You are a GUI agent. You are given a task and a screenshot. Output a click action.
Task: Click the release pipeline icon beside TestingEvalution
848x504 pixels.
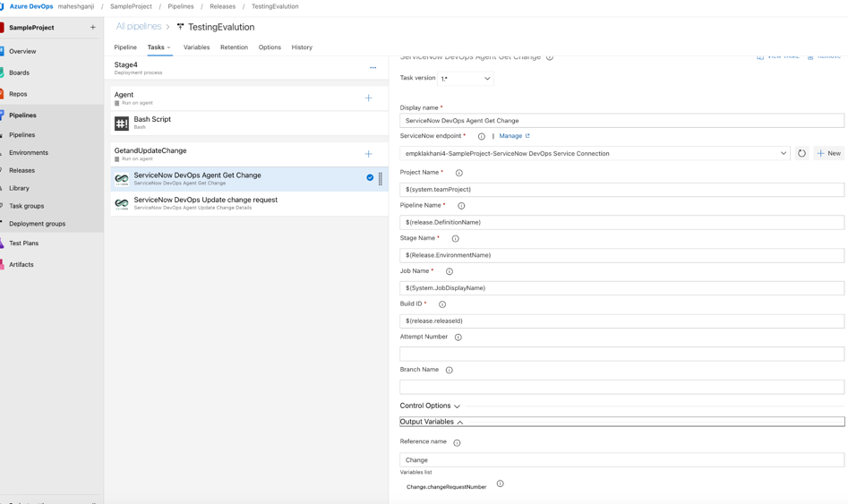(x=180, y=27)
